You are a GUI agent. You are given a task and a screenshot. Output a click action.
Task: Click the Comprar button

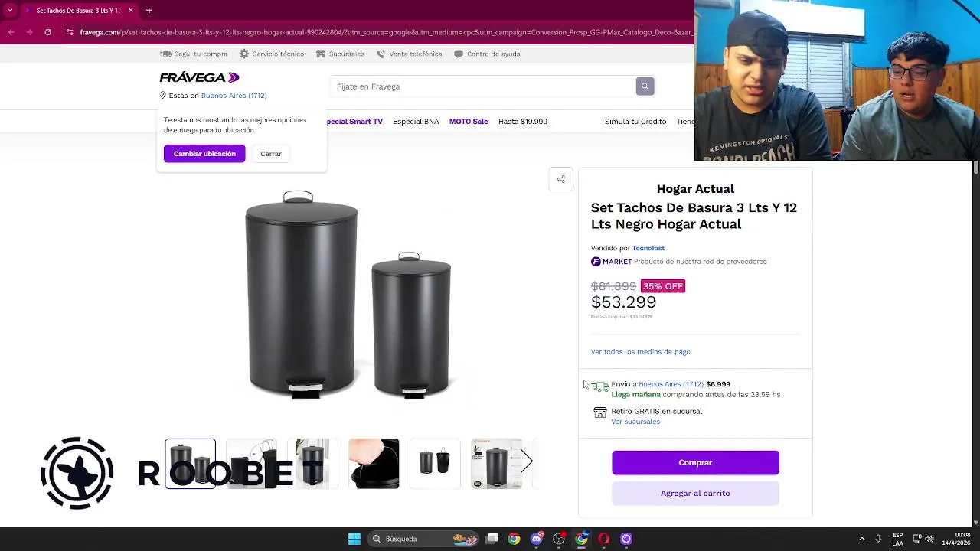(x=695, y=463)
